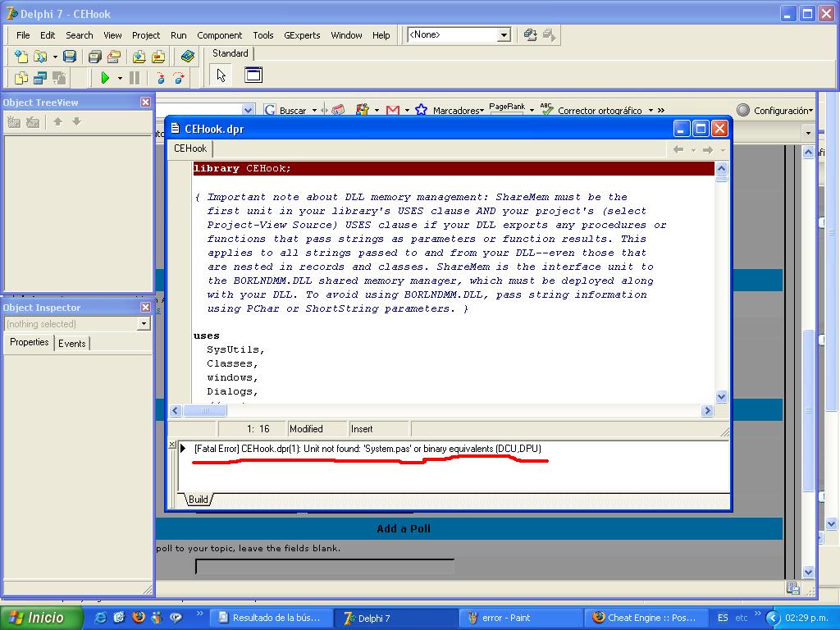Click the View Form icon
The height and width of the screenshot is (630, 840).
tap(40, 78)
